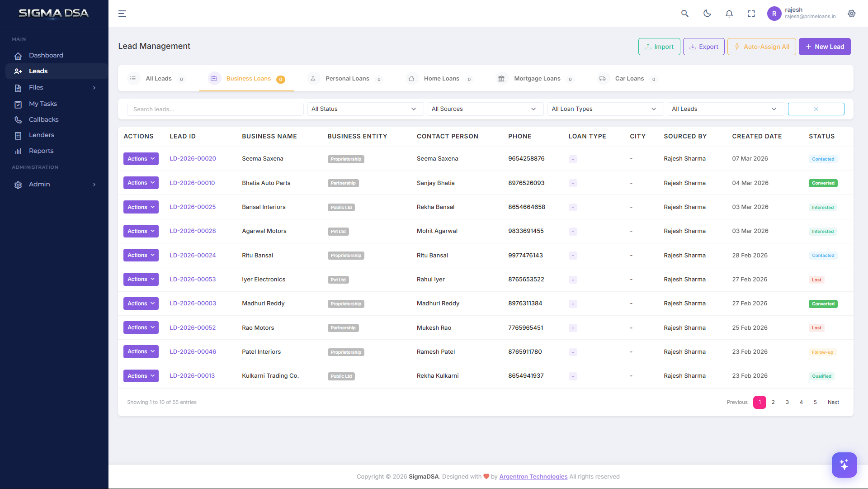Open the search icon in the top bar
The height and width of the screenshot is (489, 868).
pyautogui.click(x=684, y=14)
